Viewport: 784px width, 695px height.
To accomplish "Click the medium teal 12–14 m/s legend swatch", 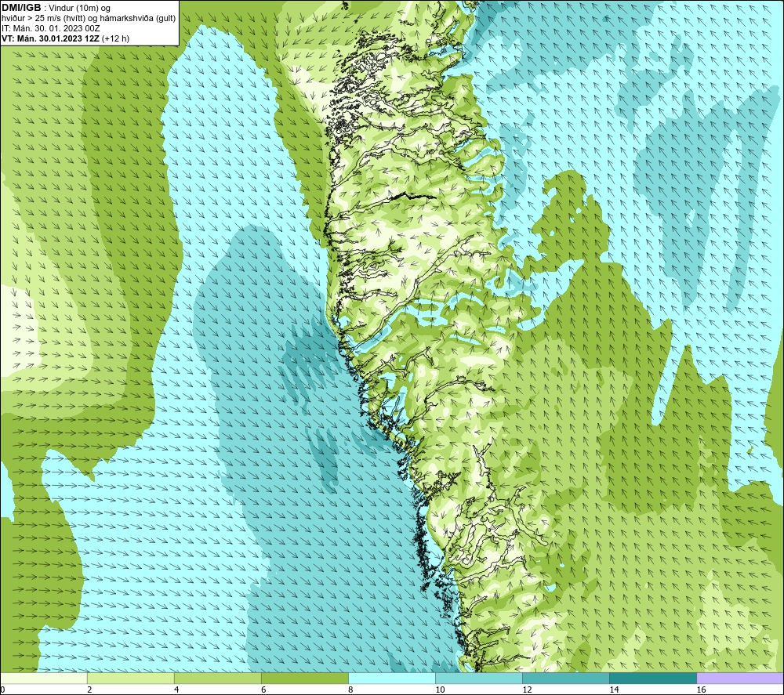I will (565, 679).
